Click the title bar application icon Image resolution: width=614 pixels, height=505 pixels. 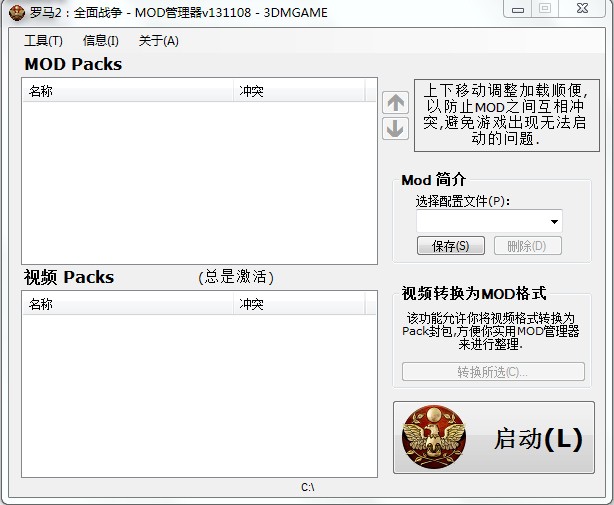point(16,13)
